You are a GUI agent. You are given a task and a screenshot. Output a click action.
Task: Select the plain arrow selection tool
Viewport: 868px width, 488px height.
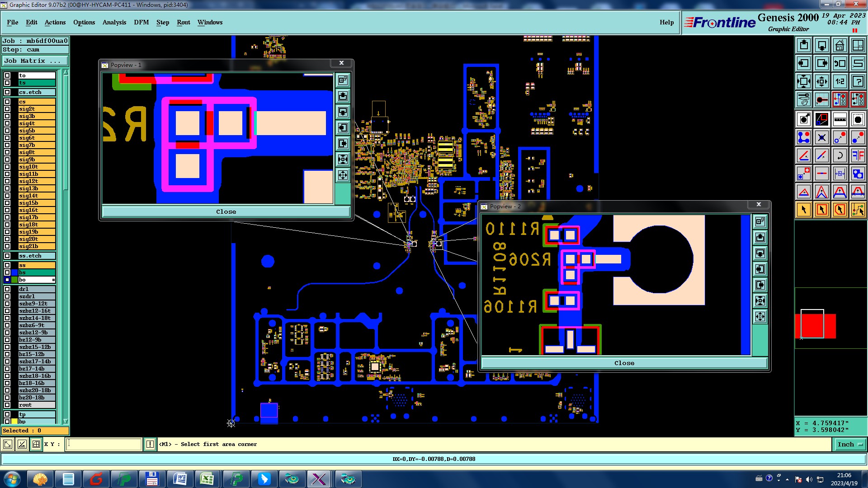[804, 210]
